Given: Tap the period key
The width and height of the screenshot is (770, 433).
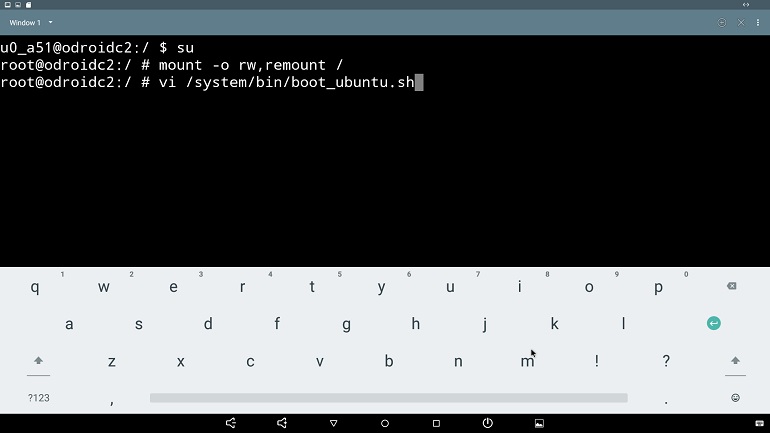Looking at the screenshot, I should tap(666, 401).
